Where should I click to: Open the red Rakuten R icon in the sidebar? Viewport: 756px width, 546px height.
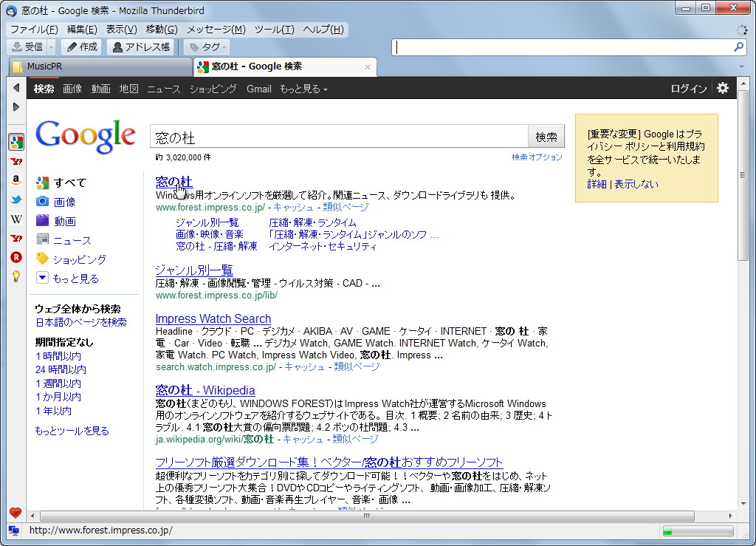(x=16, y=257)
